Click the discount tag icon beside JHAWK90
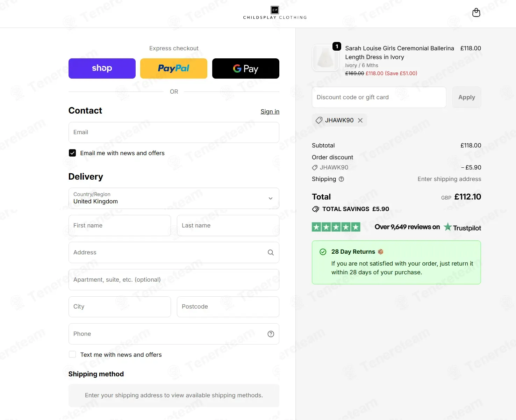516x420 pixels. tap(319, 120)
